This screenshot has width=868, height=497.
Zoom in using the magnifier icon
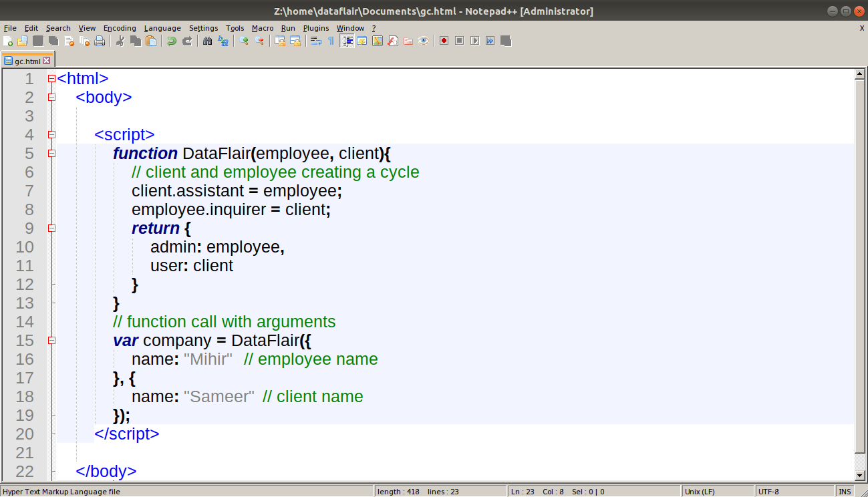(x=245, y=41)
